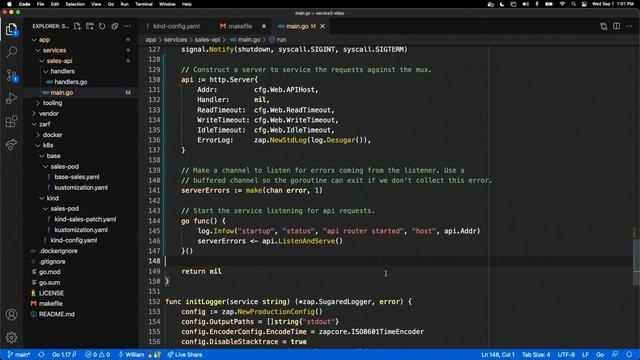Open the Explorer view in activity bar
The height and width of the screenshot is (360, 640).
click(x=11, y=30)
